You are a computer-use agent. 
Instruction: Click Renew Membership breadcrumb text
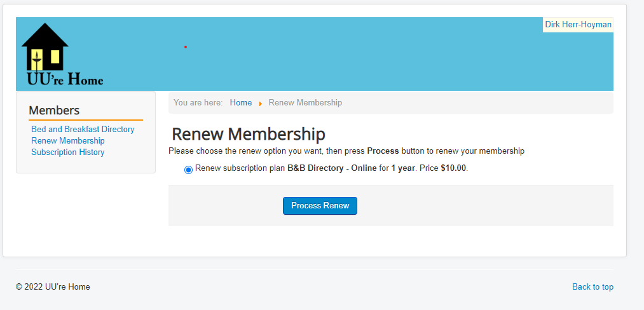305,103
